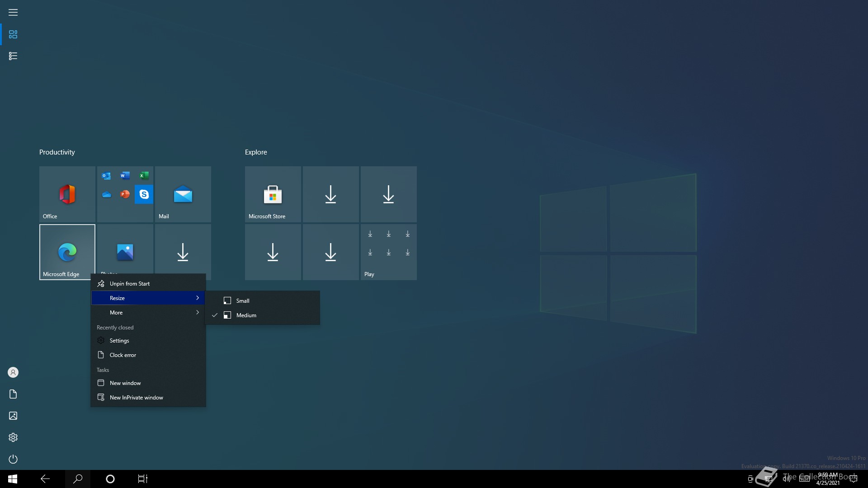Open Settings gear in Start sidebar

13,437
